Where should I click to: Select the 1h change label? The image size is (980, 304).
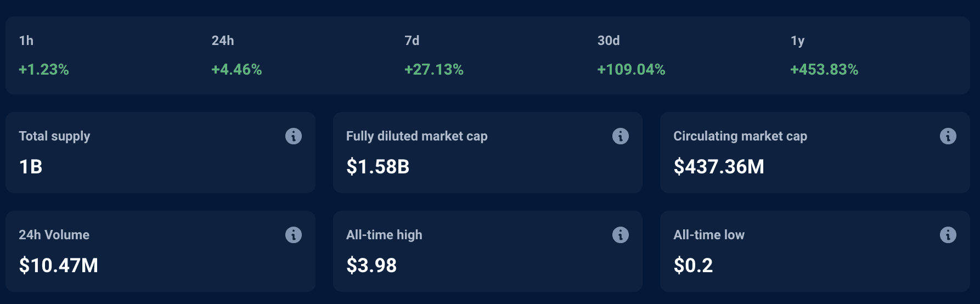tap(26, 41)
